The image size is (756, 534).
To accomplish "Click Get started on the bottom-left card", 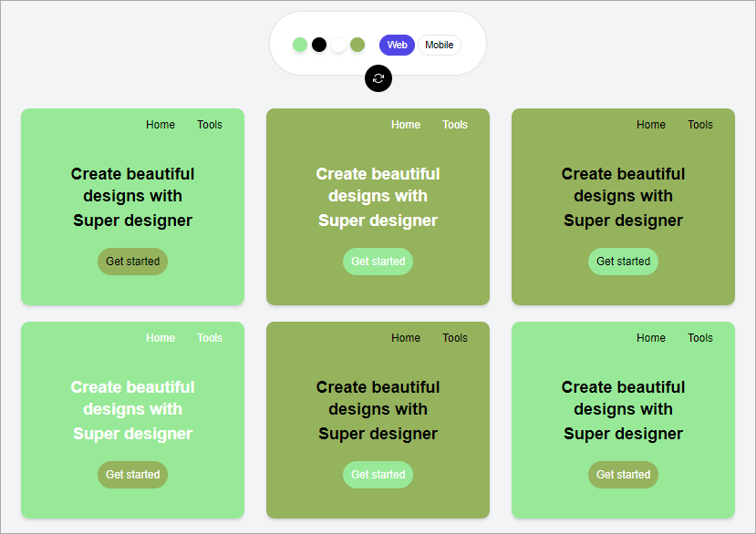I will tap(132, 475).
